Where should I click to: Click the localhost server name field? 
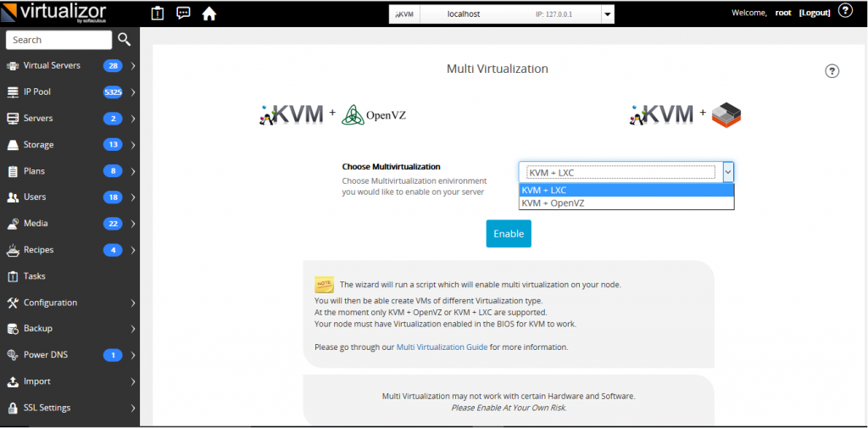click(x=464, y=14)
